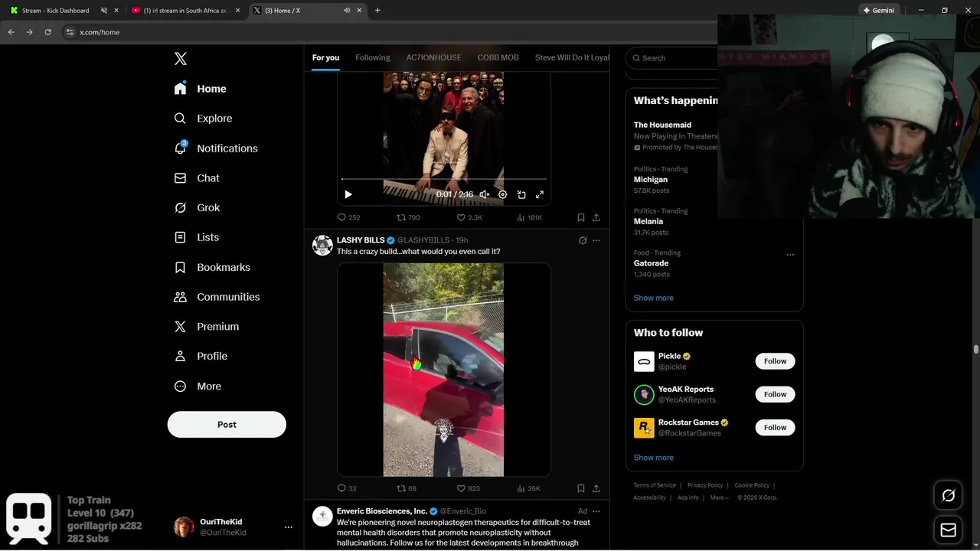This screenshot has height=551, width=980.
Task: Open Enveric Biosciences, Inc. profile link
Action: (x=382, y=511)
